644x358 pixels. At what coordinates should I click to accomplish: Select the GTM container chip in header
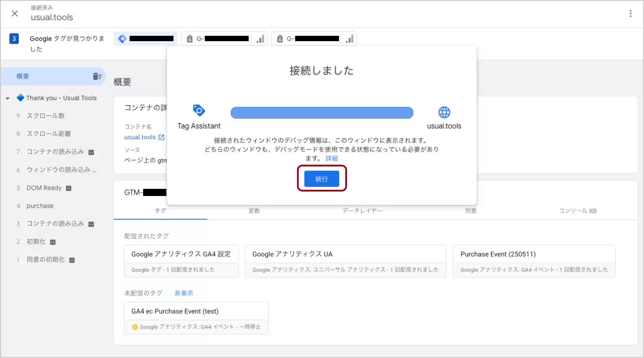pyautogui.click(x=145, y=39)
